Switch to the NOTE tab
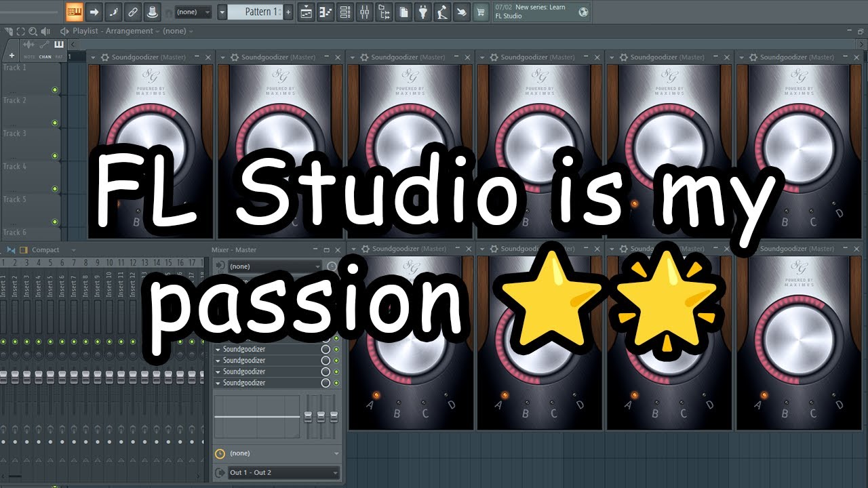Screen dimensions: 868x488 coord(29,57)
